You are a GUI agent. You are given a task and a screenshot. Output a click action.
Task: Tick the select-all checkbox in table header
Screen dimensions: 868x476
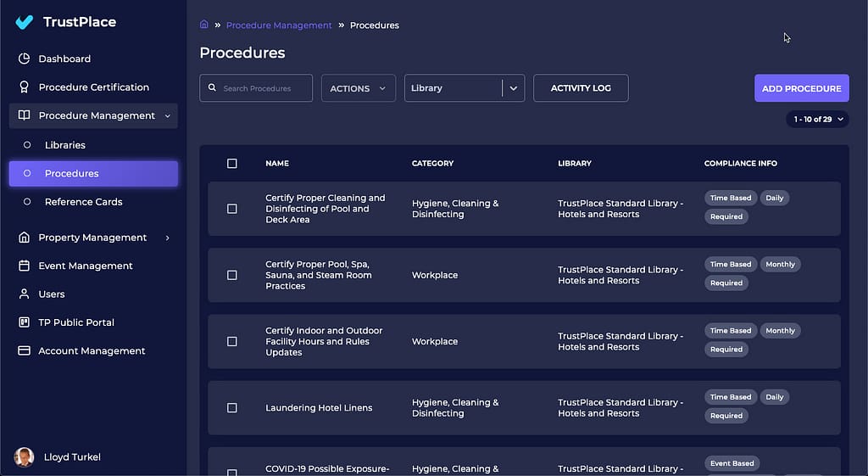(232, 164)
